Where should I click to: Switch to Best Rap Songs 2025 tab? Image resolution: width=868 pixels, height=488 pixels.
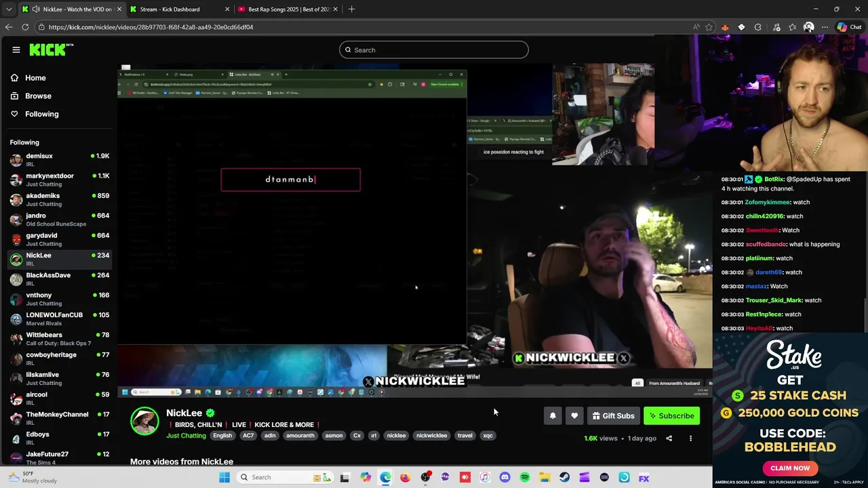[288, 9]
